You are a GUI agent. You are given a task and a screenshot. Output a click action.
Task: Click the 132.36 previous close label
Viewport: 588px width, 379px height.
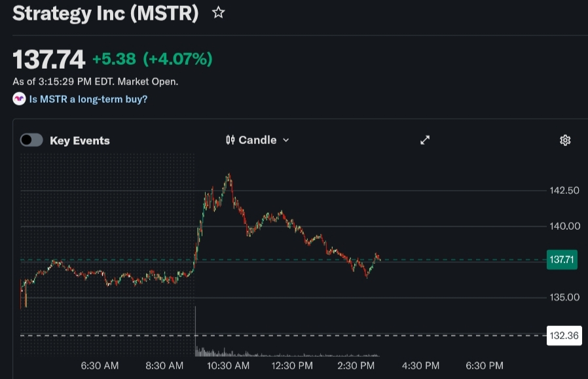pos(564,334)
